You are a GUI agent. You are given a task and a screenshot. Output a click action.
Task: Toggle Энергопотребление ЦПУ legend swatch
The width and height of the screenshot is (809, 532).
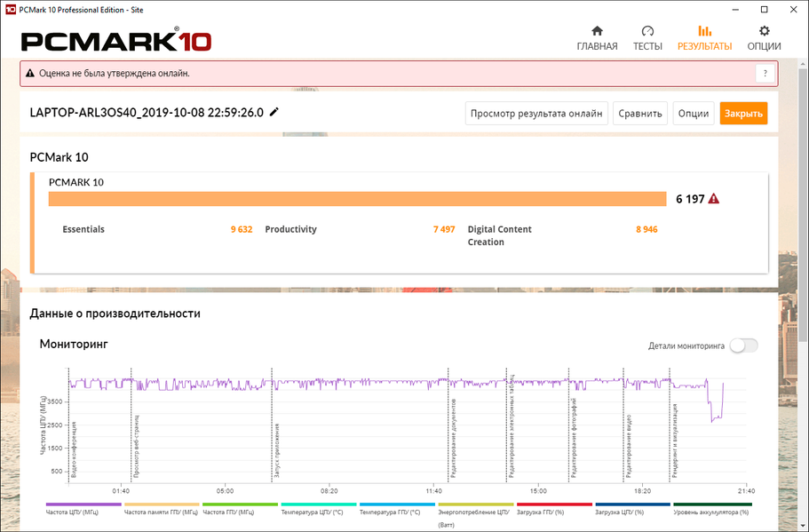[476, 504]
